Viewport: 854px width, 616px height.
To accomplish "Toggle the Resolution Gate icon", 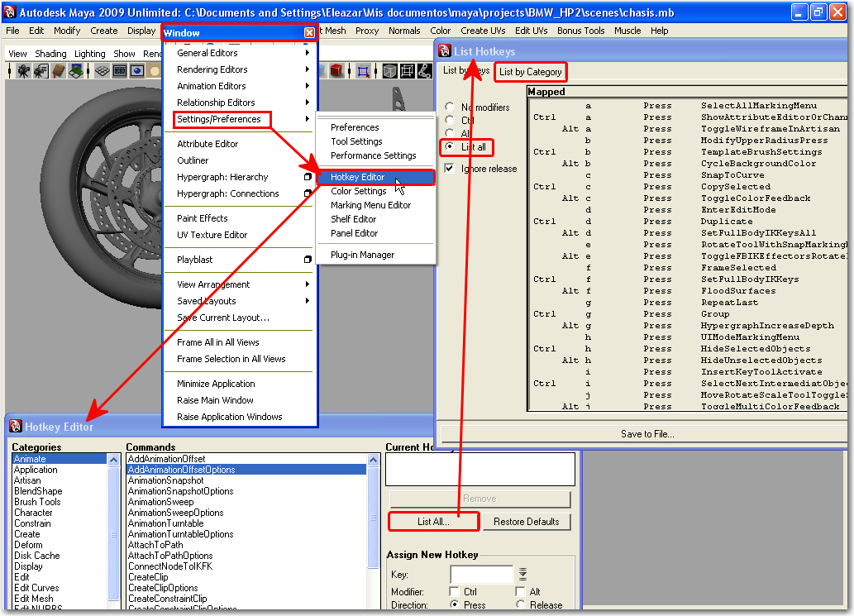I will tap(137, 71).
